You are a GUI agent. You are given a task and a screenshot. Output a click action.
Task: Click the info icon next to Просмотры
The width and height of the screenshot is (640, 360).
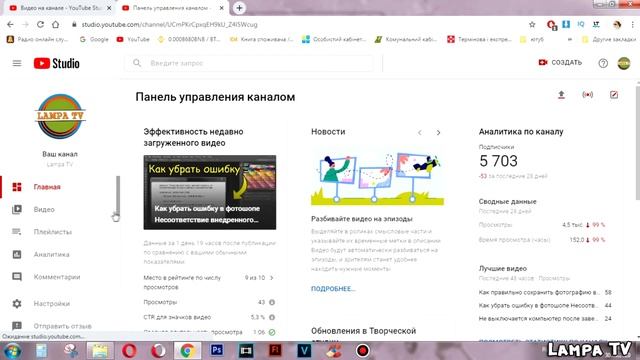(272, 302)
